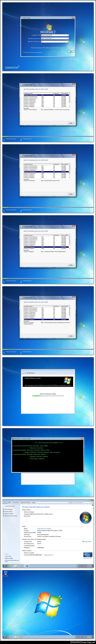Open Action Center under See also
Viewport: 96px width, 644px height.
pos(8,556)
